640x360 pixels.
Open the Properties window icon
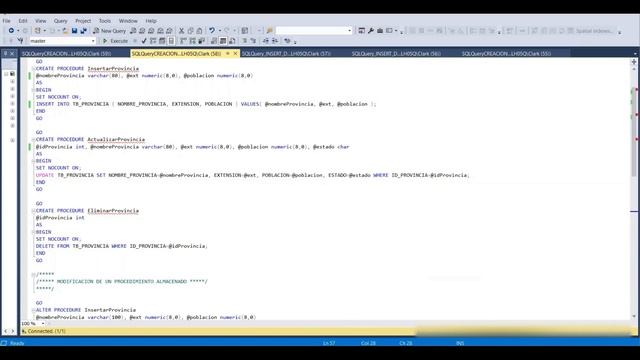pyautogui.click(x=362, y=31)
